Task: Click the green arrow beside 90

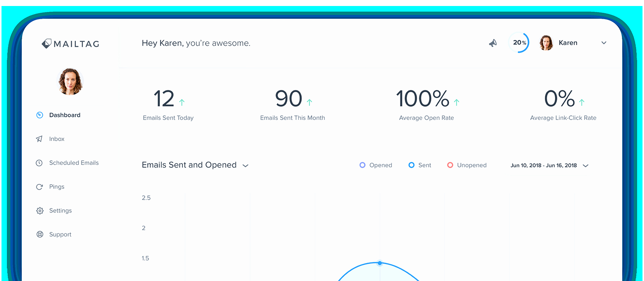Action: click(x=310, y=102)
